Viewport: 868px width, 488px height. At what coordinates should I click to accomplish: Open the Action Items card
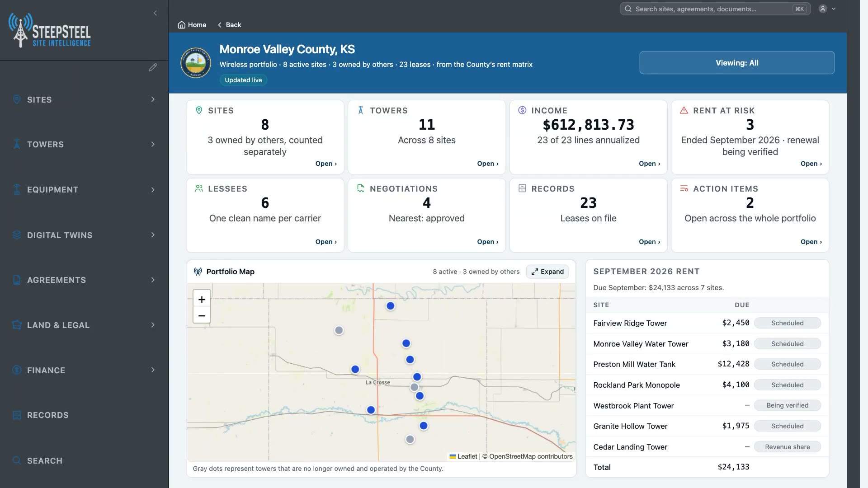[811, 242]
